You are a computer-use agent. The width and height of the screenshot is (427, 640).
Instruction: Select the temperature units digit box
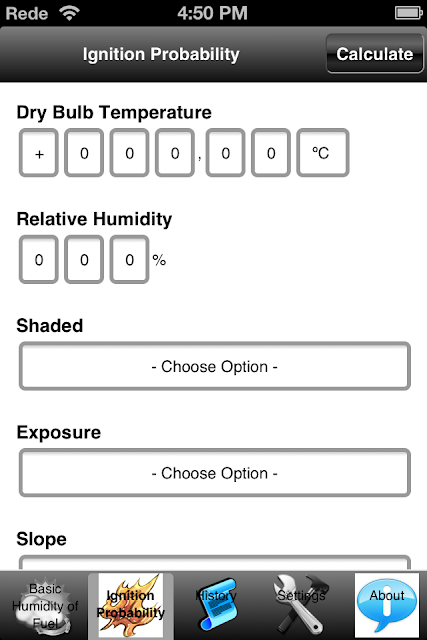tap(175, 153)
